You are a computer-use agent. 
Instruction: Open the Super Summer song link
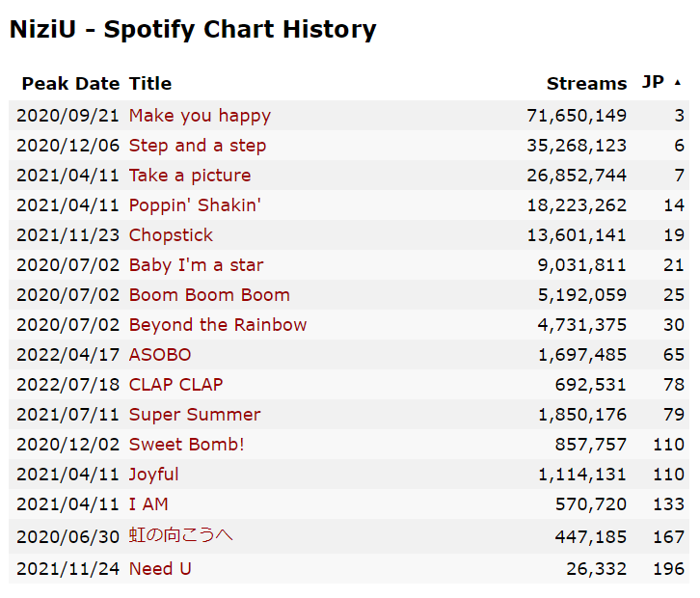click(195, 415)
